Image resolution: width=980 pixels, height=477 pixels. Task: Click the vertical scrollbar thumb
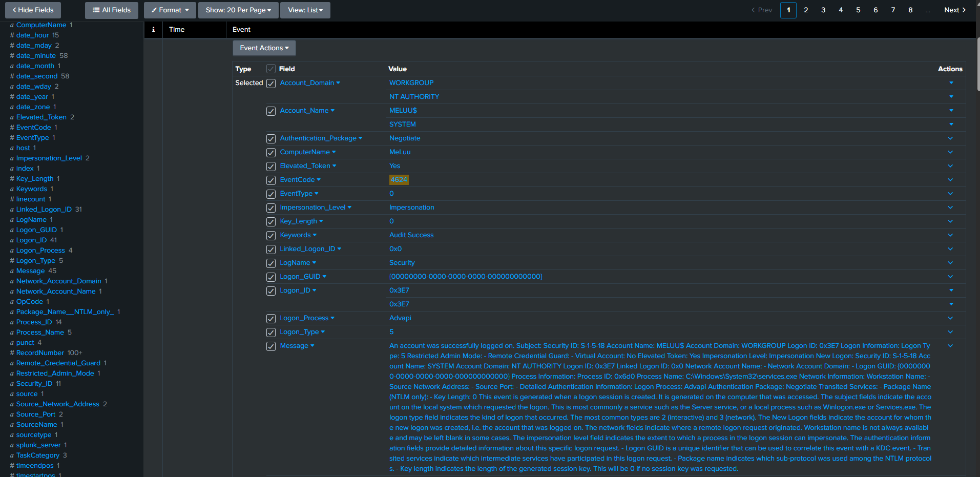coord(978,64)
